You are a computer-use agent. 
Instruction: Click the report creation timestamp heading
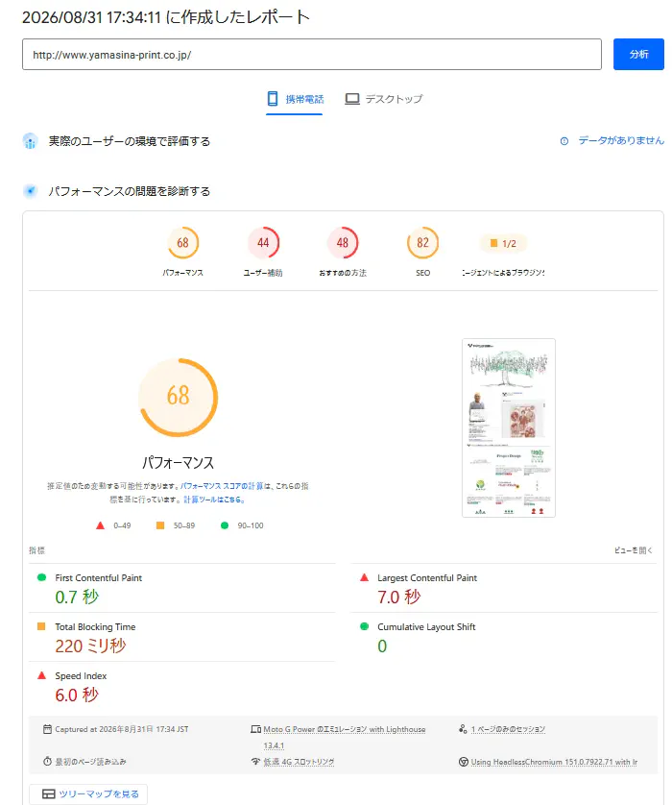pyautogui.click(x=166, y=17)
